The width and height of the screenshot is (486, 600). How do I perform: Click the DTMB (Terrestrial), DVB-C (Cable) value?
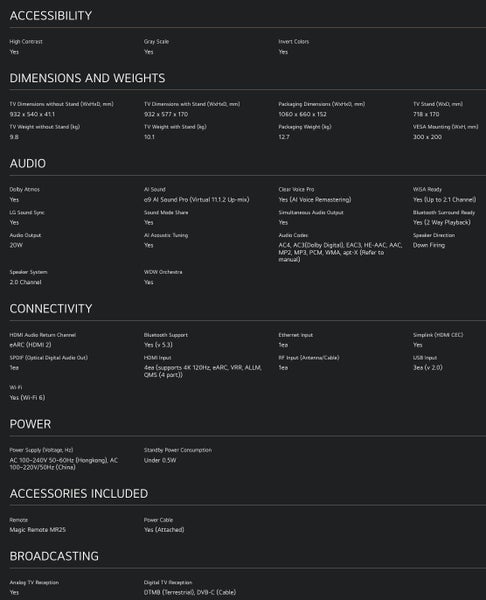(x=190, y=592)
